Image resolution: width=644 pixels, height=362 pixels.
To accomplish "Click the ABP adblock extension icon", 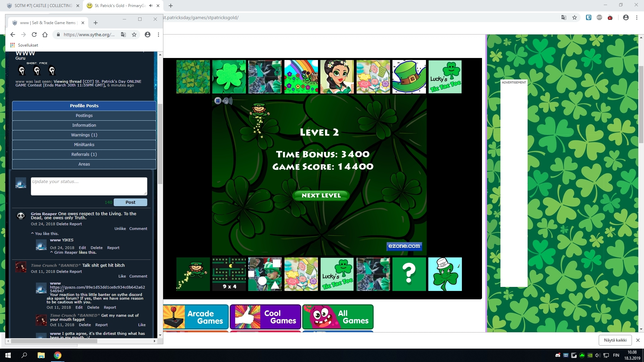I will point(599,17).
